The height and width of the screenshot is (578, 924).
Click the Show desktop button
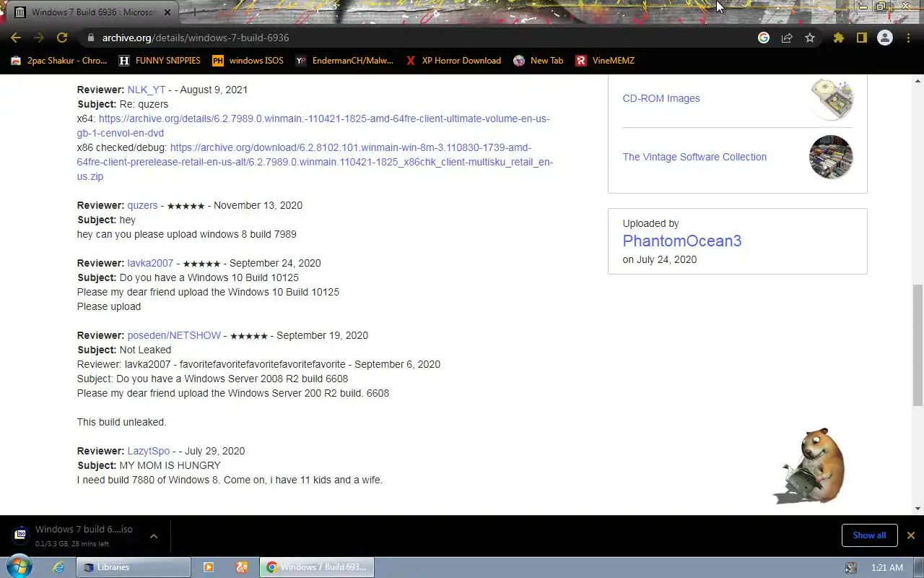click(x=918, y=567)
